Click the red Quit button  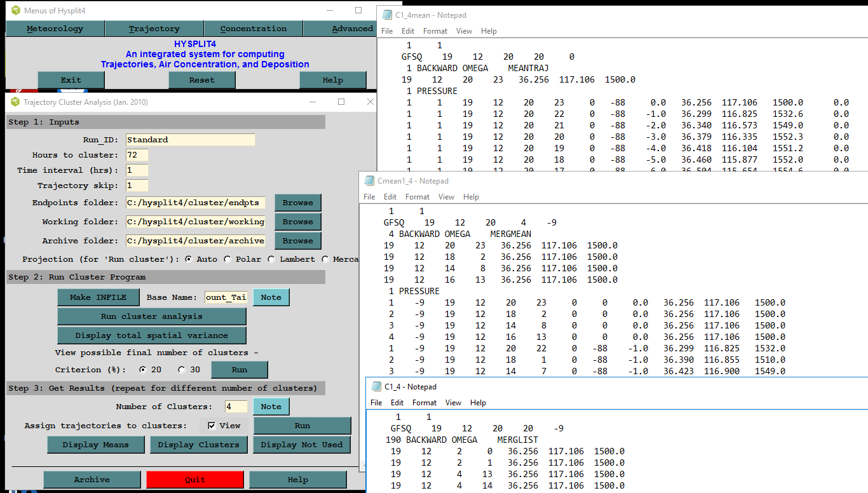(x=195, y=480)
